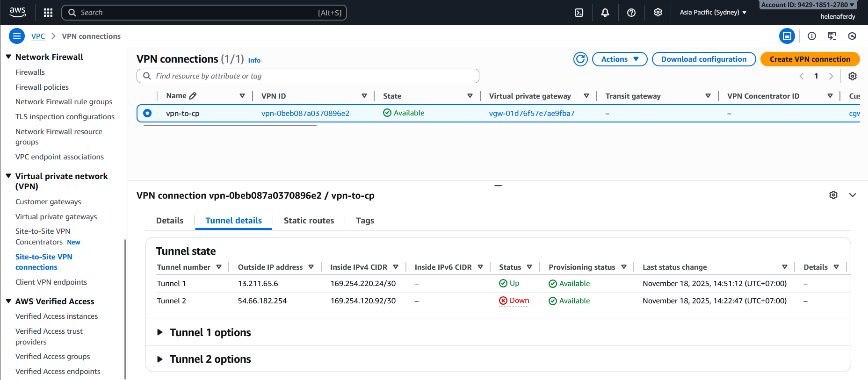Open the Asia Pacific (Sydney) region selector
The height and width of the screenshot is (380, 868).
tap(713, 13)
